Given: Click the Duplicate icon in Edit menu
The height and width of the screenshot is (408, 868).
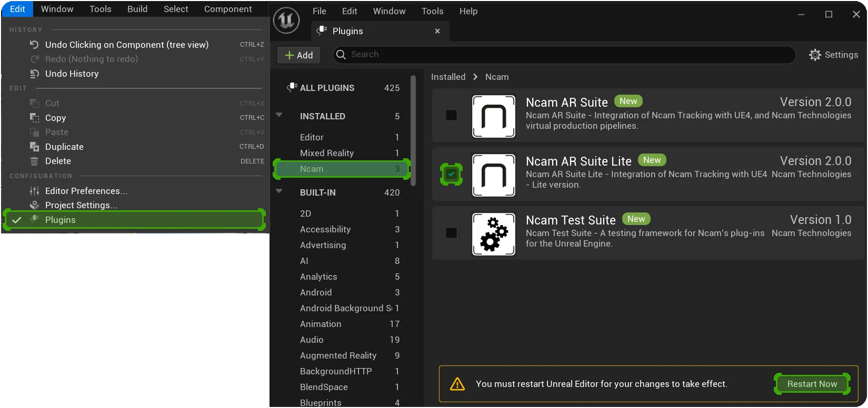Looking at the screenshot, I should 35,147.
